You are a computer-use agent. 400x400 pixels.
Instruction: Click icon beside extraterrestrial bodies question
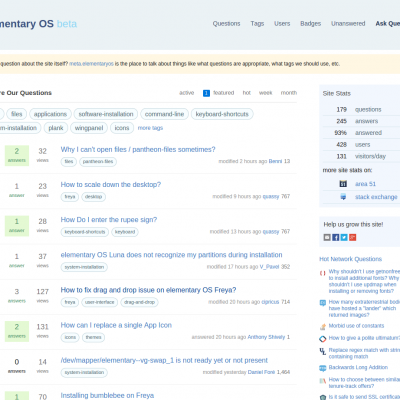coord(322,303)
